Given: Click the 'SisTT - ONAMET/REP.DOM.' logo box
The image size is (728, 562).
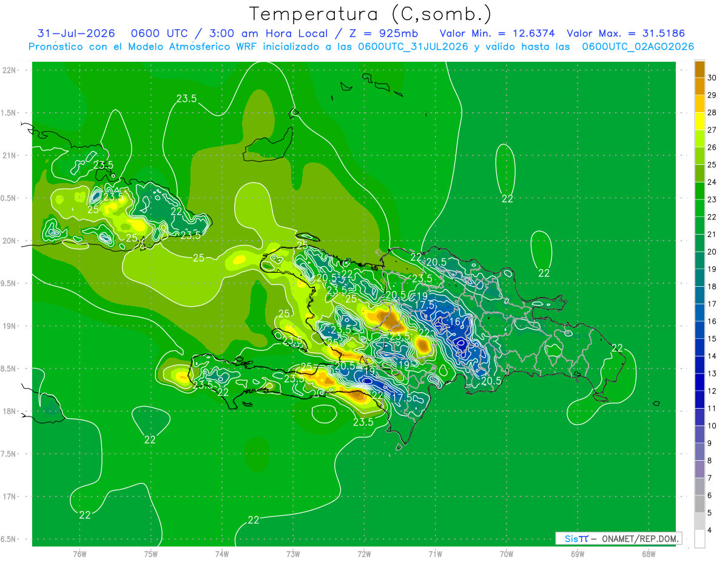Looking at the screenshot, I should 618,538.
